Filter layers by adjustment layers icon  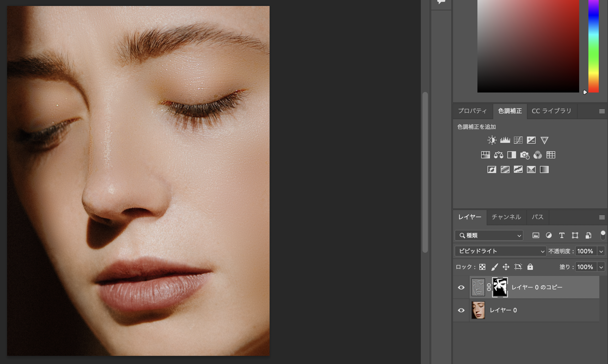[x=549, y=235]
